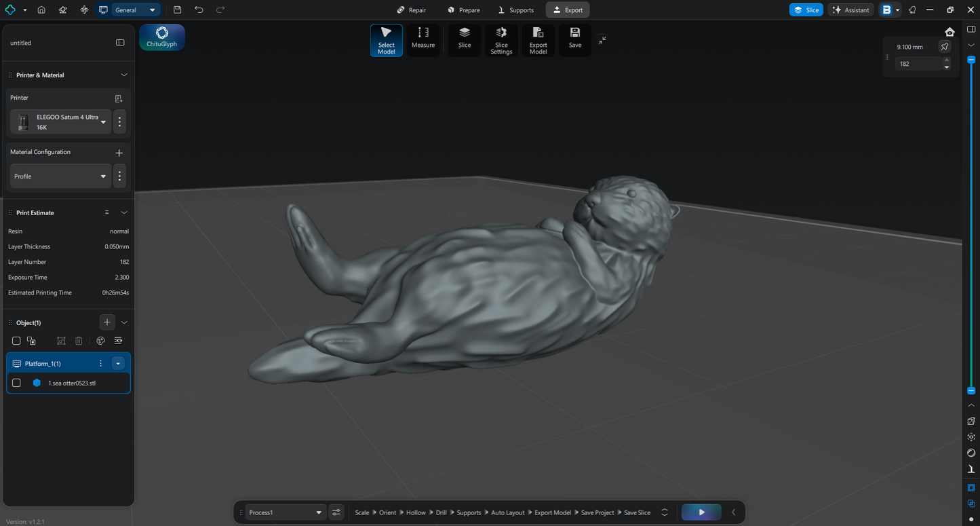Open printer options three-dot menu

point(120,122)
